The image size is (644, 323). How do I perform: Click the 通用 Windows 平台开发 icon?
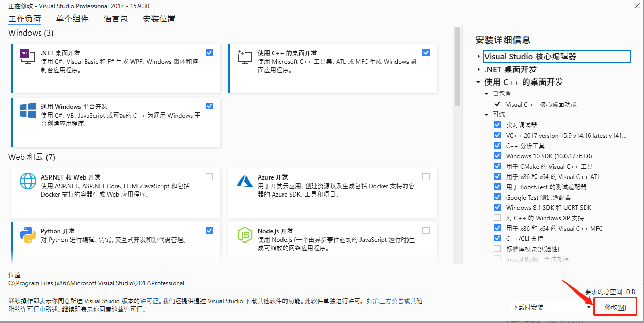coord(27,111)
